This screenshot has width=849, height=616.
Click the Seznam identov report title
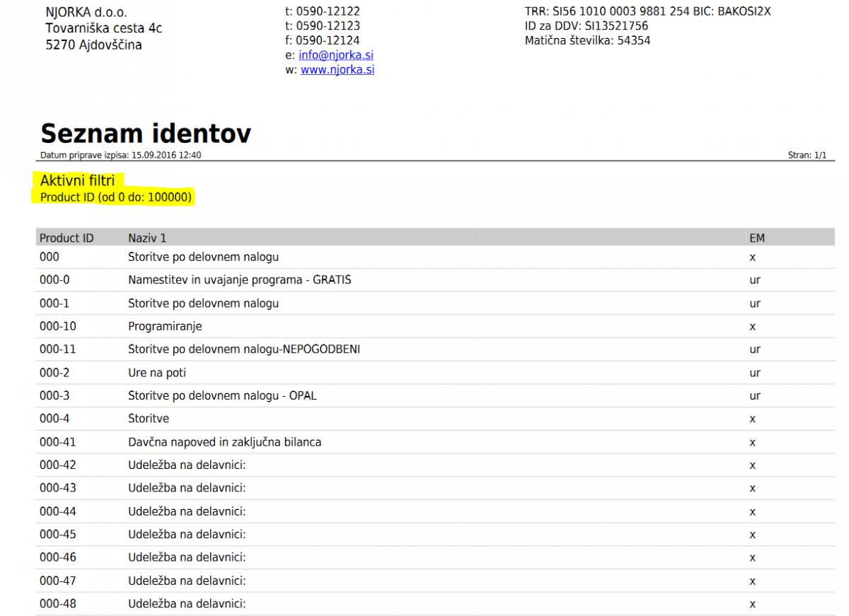point(146,133)
